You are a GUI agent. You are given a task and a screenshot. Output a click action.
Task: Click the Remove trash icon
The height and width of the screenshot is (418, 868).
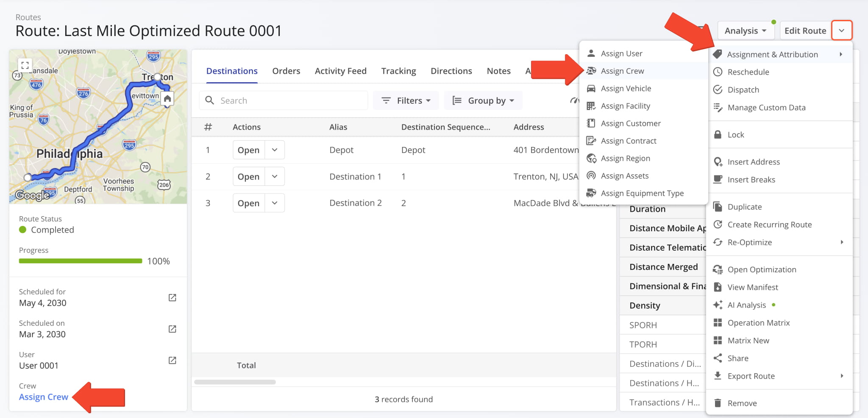pyautogui.click(x=718, y=403)
